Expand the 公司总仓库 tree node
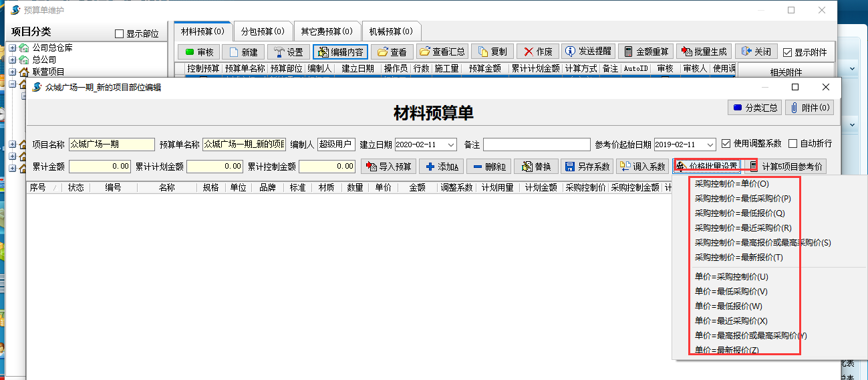 pyautogui.click(x=12, y=47)
